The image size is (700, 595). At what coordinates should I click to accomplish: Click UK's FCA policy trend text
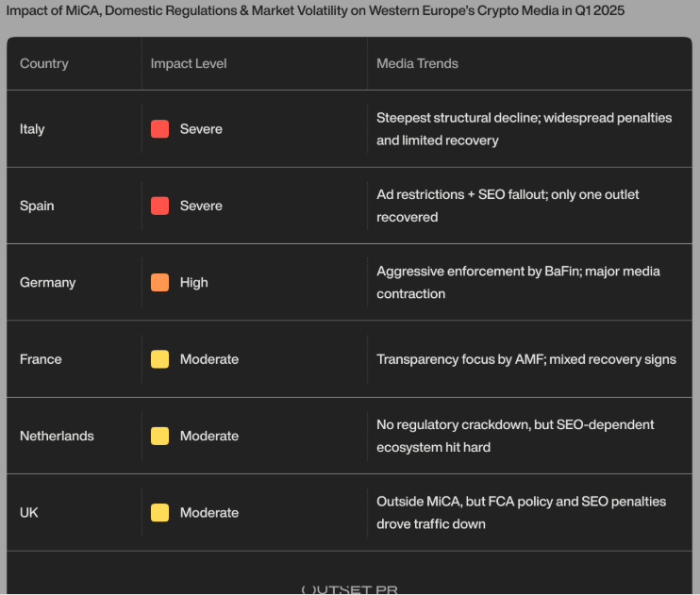[521, 513]
